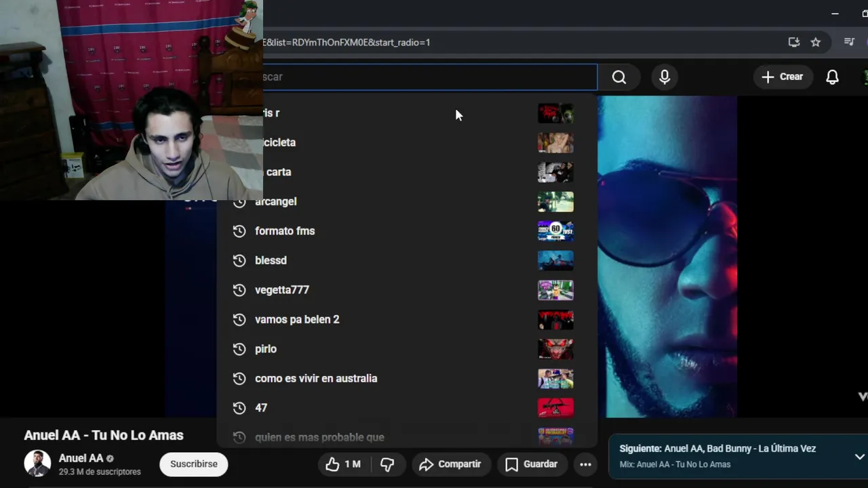Select the 'carta' search suggestion row

(430, 172)
